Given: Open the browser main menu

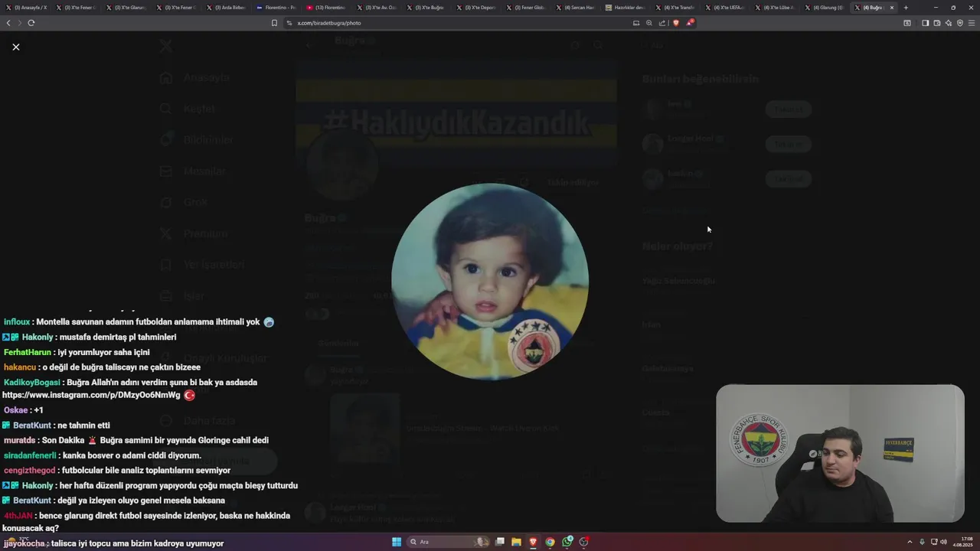Looking at the screenshot, I should pos(972,23).
